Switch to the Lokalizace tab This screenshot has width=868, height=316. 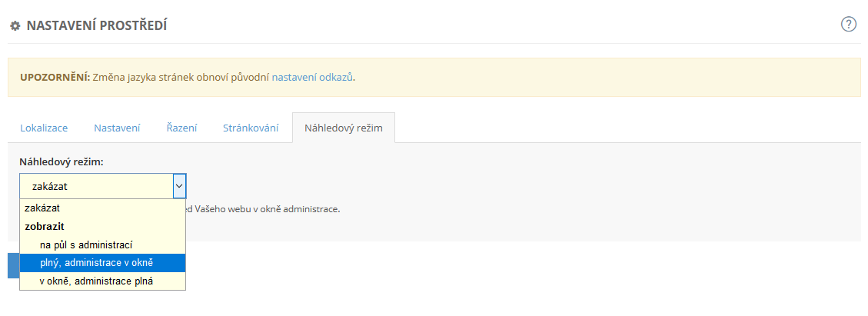(x=44, y=128)
